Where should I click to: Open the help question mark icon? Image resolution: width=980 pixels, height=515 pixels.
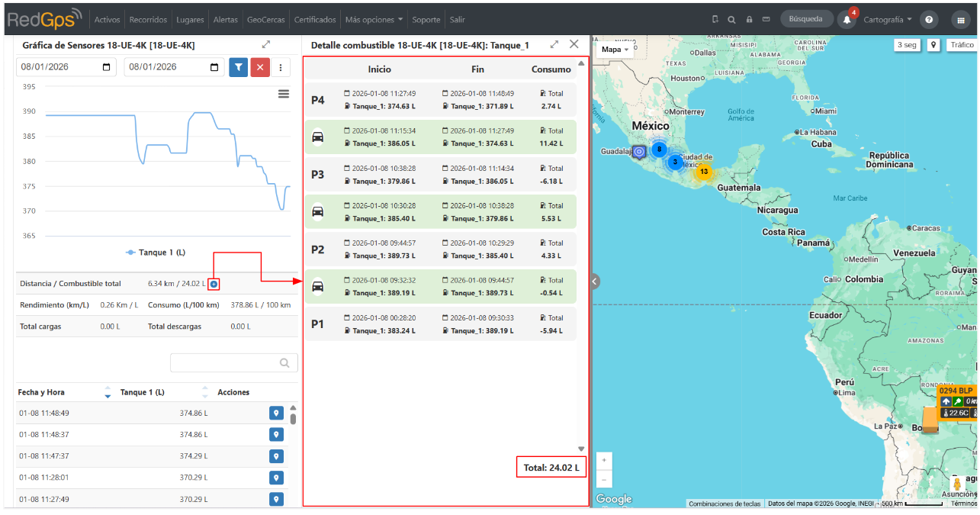(x=929, y=20)
